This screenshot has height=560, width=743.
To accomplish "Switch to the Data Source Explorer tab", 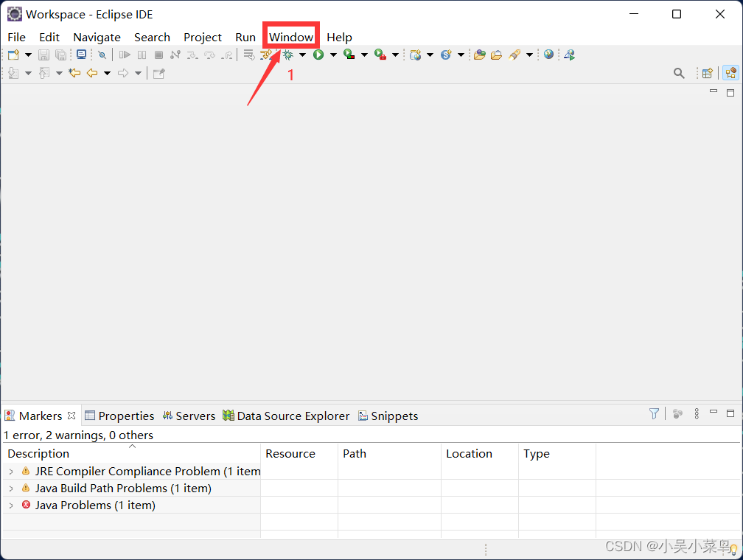I will (286, 416).
